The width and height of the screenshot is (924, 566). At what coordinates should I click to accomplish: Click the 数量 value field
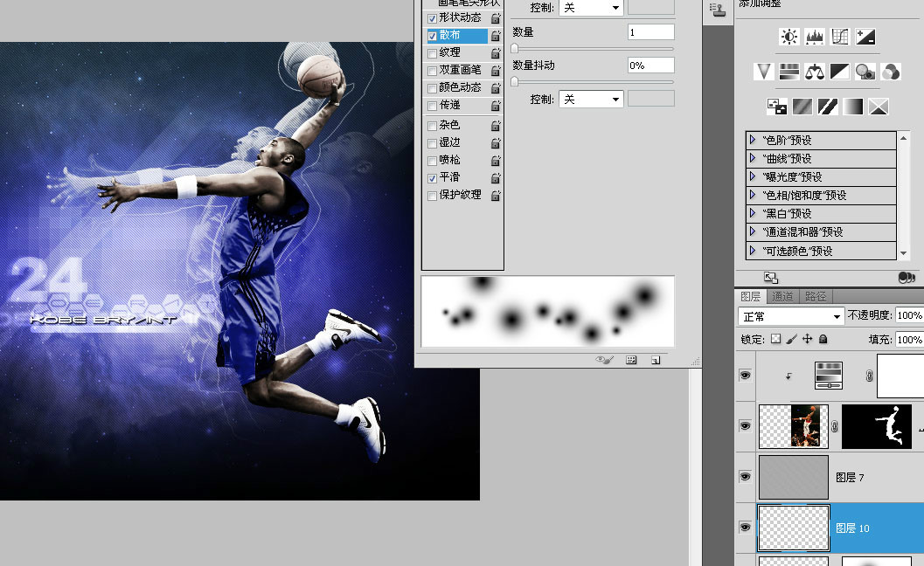pos(650,31)
